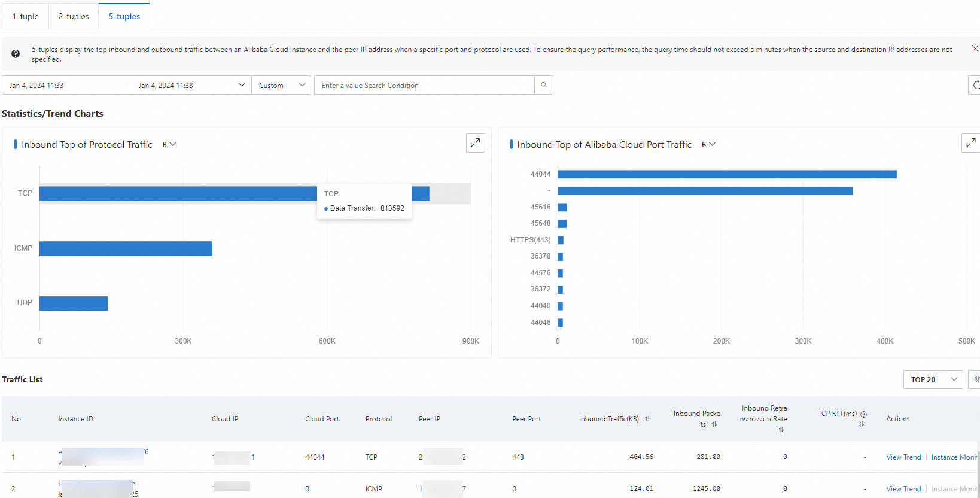Click the 45648 port label
The width and height of the screenshot is (980, 498).
(540, 223)
